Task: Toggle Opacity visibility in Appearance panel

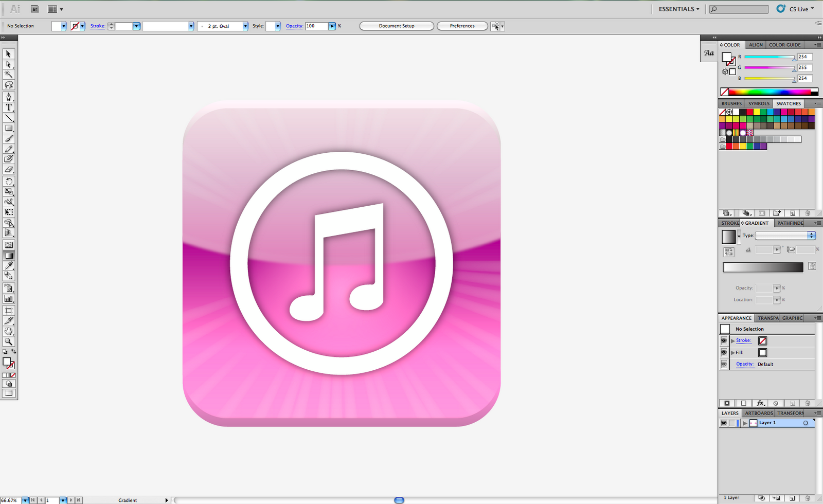Action: pos(724,364)
